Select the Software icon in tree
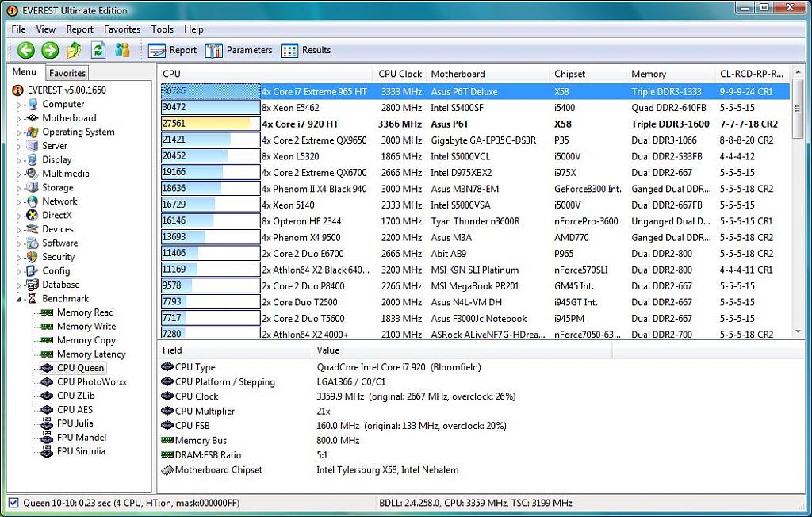Viewport: 812px width, 517px height. point(33,243)
